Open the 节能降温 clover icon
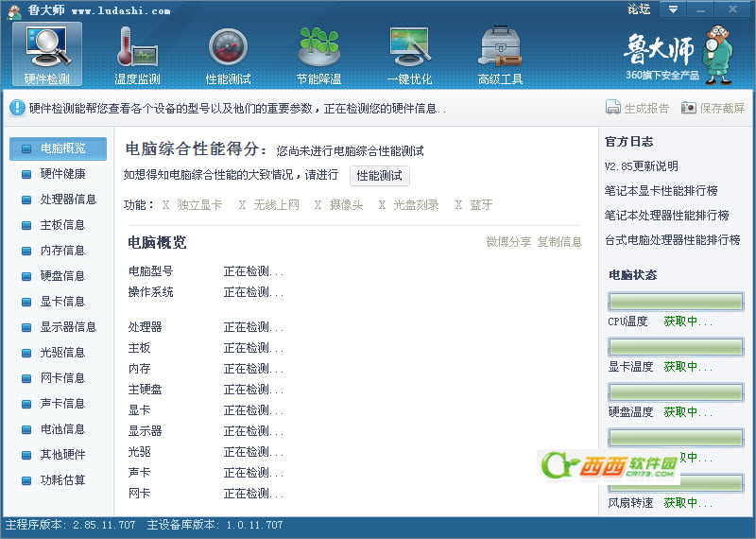 [318, 54]
